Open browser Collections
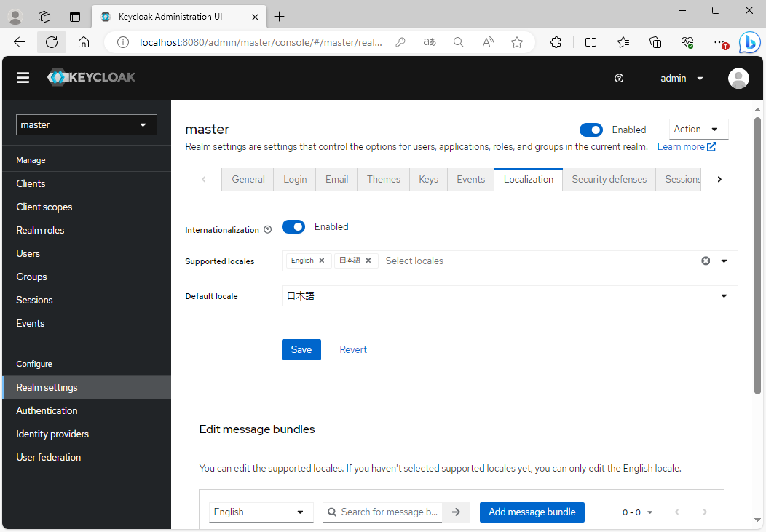This screenshot has height=532, width=766. (655, 42)
